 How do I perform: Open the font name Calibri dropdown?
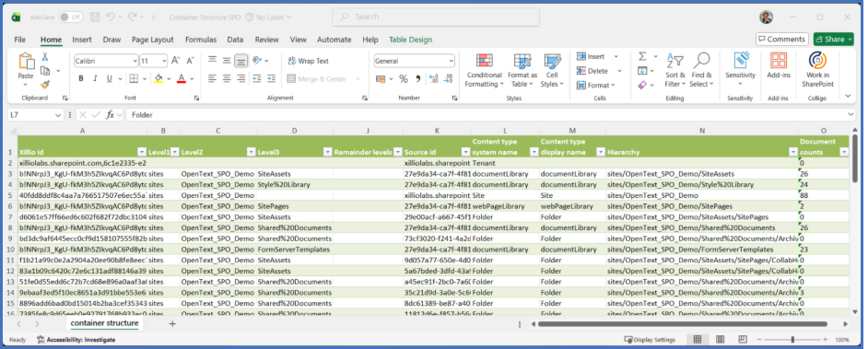tap(135, 61)
